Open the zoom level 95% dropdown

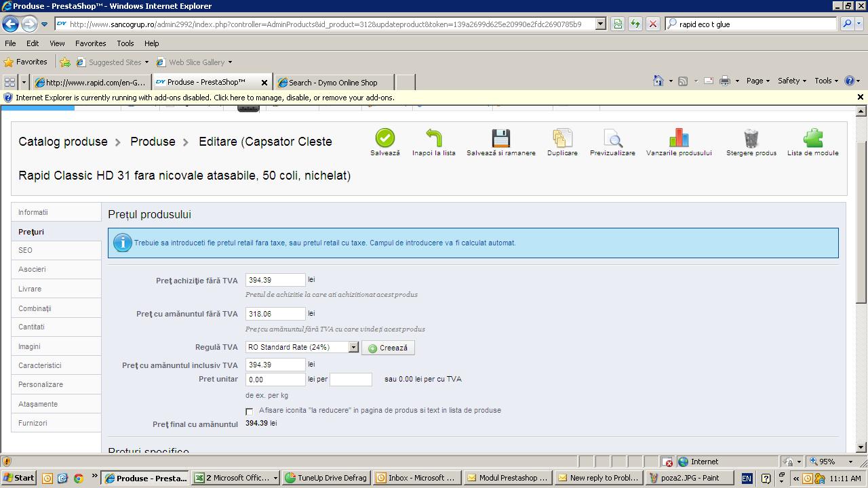pyautogui.click(x=850, y=462)
